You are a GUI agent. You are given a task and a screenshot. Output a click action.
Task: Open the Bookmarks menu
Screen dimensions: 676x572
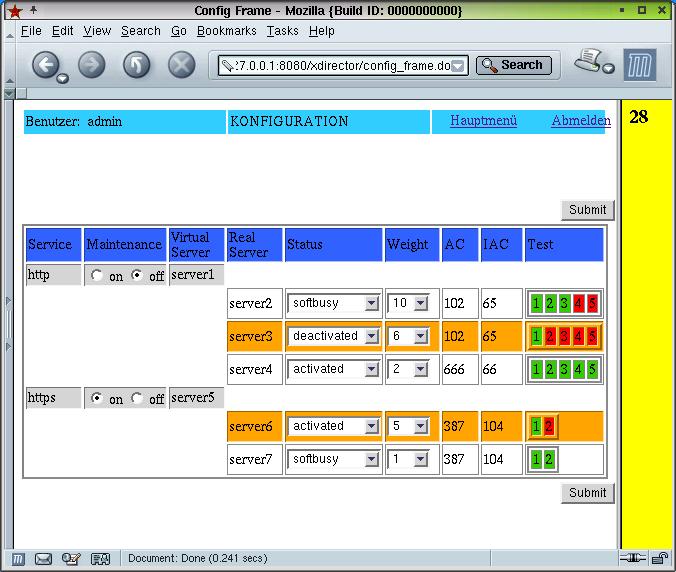pyautogui.click(x=226, y=31)
